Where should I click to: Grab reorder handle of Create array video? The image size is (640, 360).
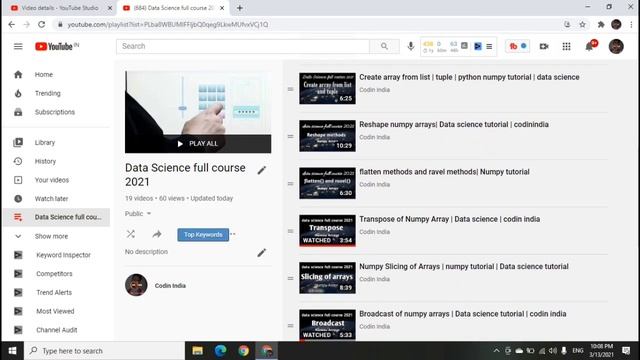[291, 89]
